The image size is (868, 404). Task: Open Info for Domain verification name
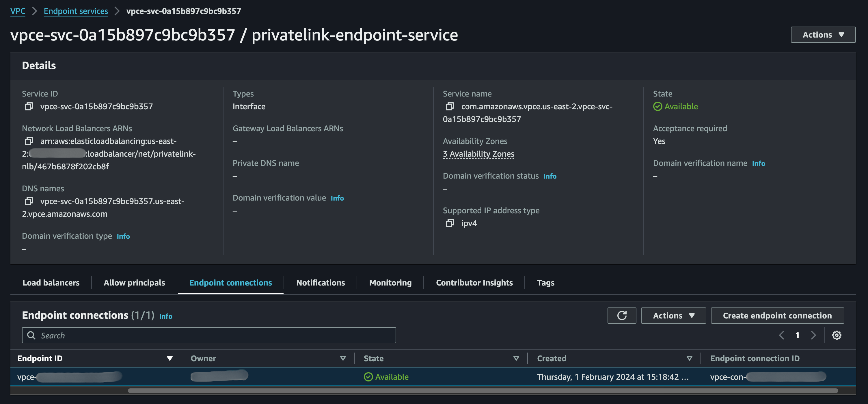(759, 163)
